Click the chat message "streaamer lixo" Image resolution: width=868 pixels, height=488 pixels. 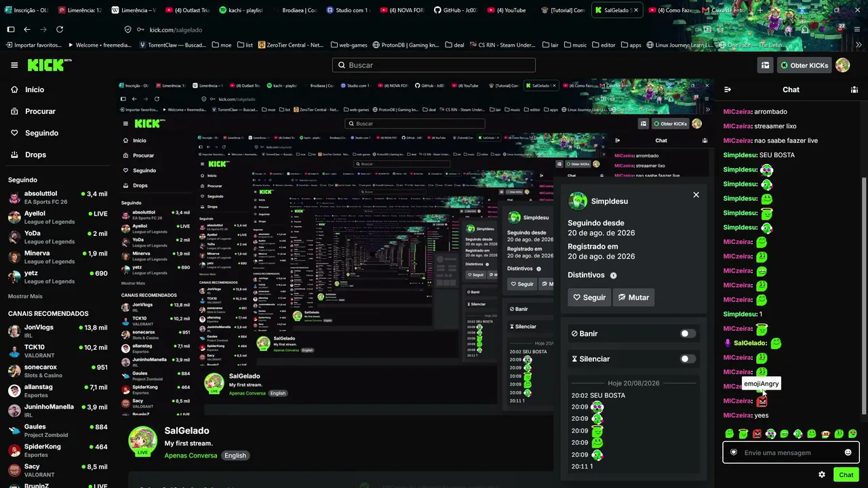(775, 126)
